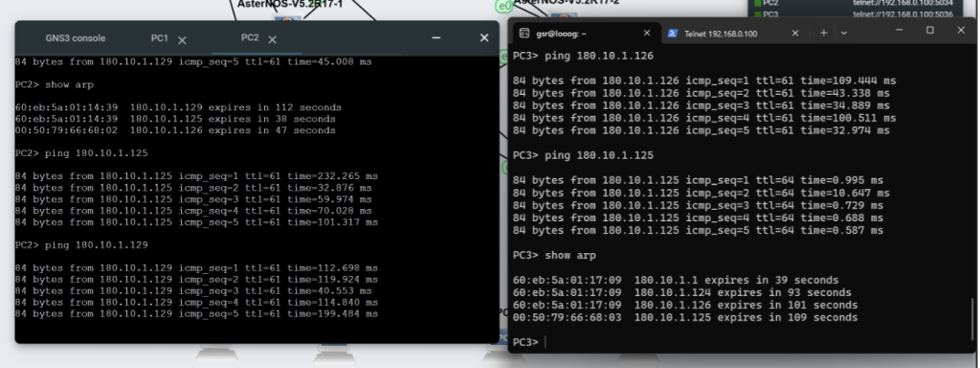The height and width of the screenshot is (368, 980).
Task: Switch to the GNS3 console tab
Action: [x=75, y=38]
